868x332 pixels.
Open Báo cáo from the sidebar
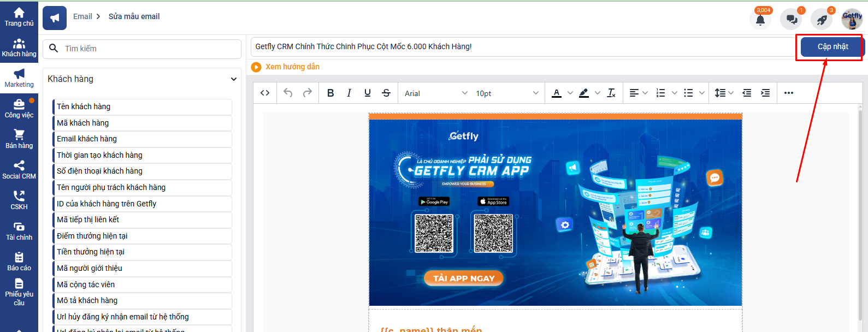(x=19, y=262)
